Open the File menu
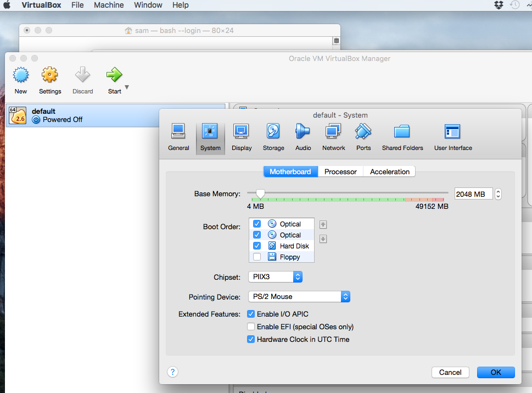 tap(77, 5)
